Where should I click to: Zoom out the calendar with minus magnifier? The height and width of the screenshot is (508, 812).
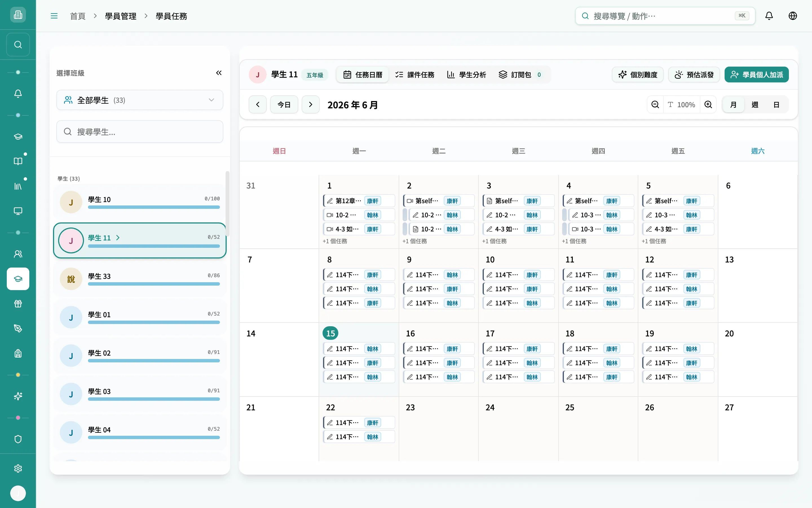click(x=655, y=104)
